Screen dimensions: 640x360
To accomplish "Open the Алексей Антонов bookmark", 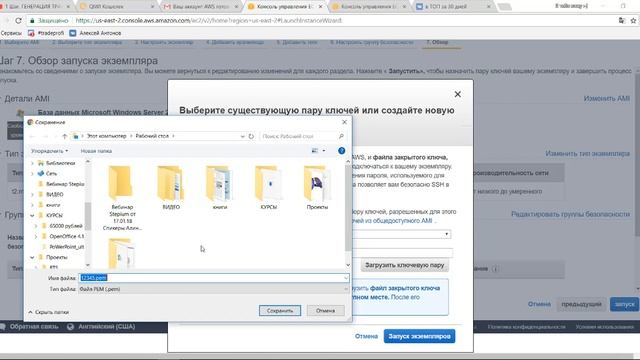I will tap(96, 33).
